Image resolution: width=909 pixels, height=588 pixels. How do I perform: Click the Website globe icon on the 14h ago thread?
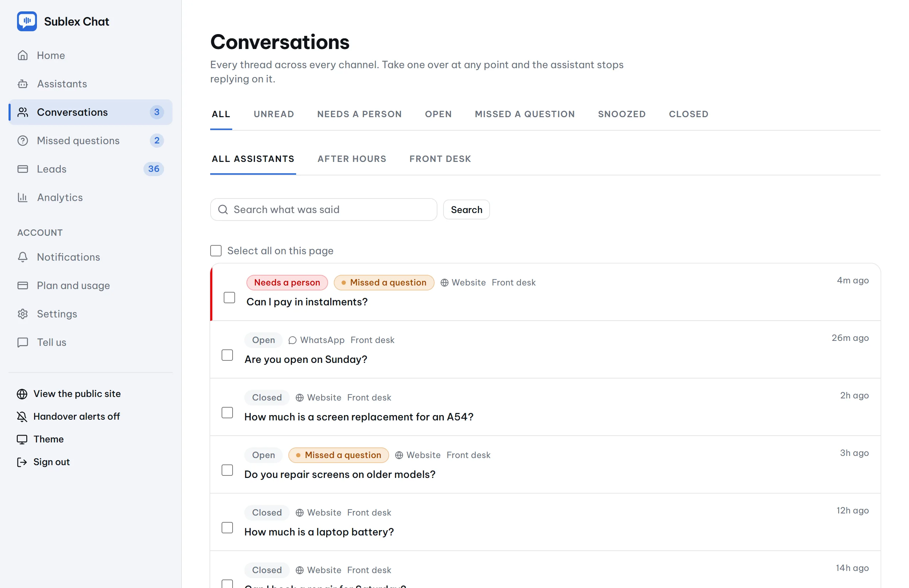[x=300, y=570]
